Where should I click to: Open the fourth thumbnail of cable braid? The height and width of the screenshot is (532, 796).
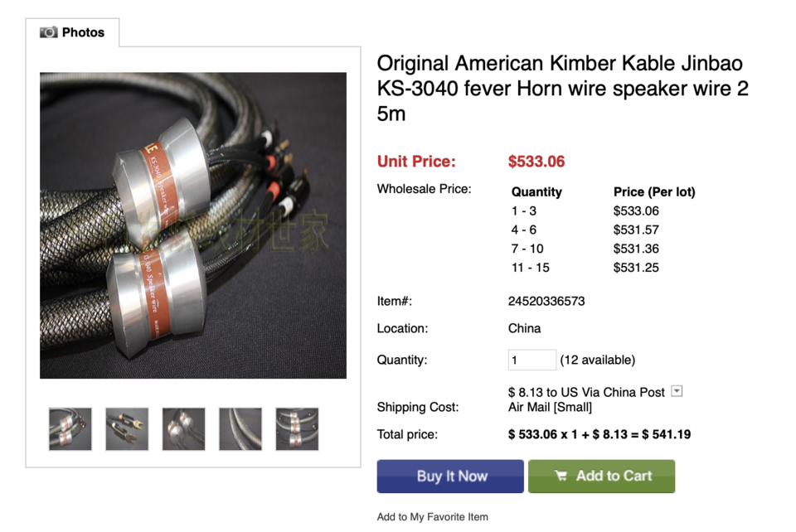tap(240, 429)
